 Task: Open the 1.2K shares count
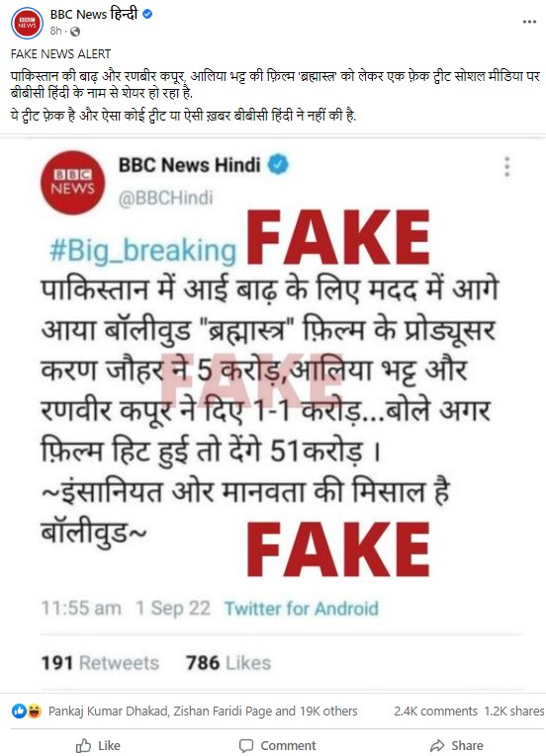(x=513, y=712)
